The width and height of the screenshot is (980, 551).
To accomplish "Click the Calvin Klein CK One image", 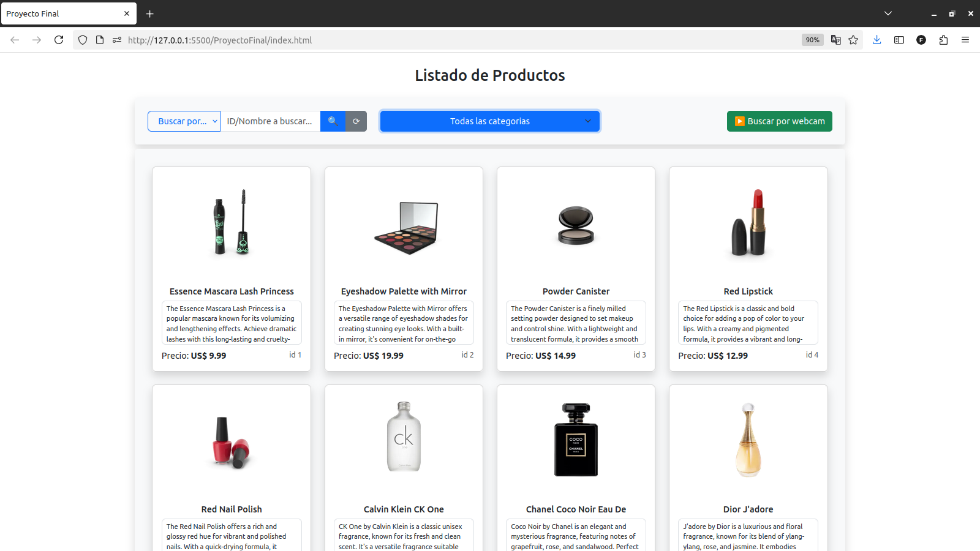I will pos(404,437).
